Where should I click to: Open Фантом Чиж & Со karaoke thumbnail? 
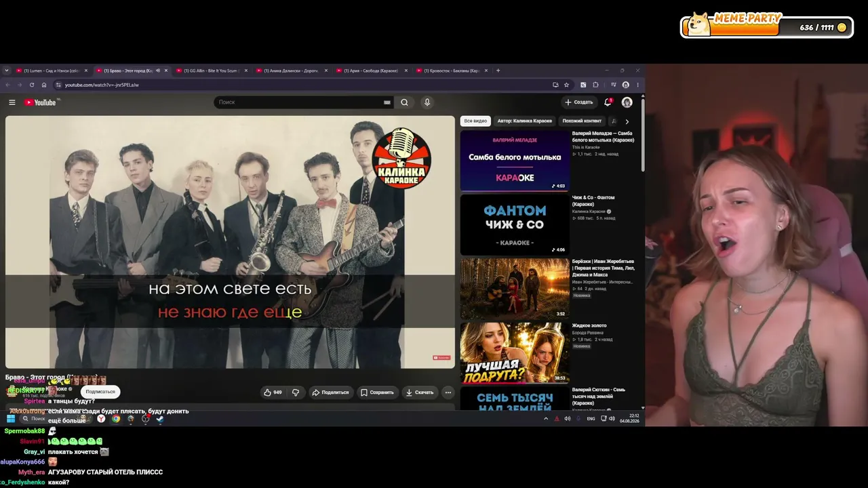tap(515, 225)
